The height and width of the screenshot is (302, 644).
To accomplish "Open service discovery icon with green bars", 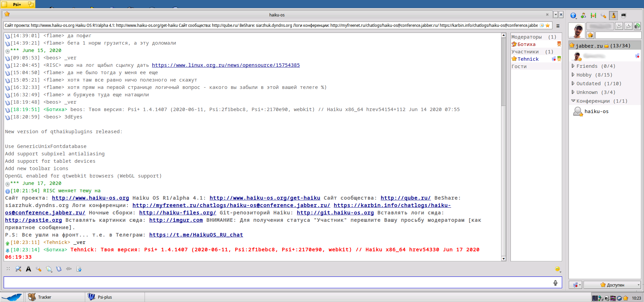I will (x=593, y=15).
